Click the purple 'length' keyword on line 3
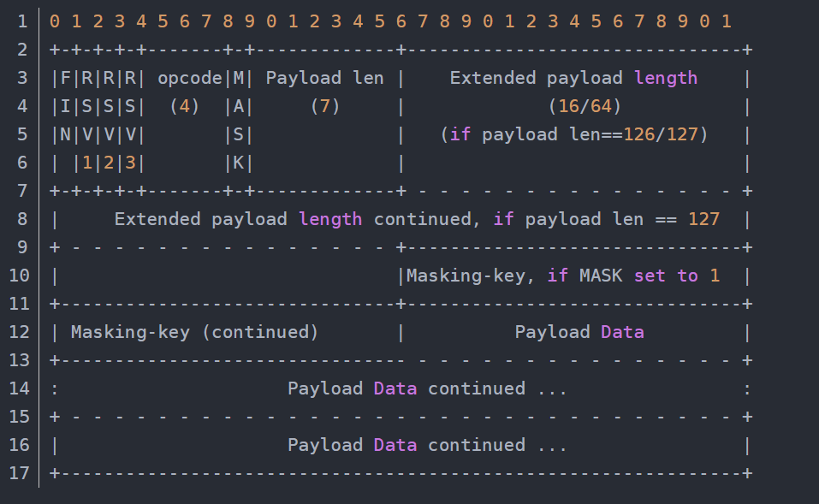 (x=666, y=79)
